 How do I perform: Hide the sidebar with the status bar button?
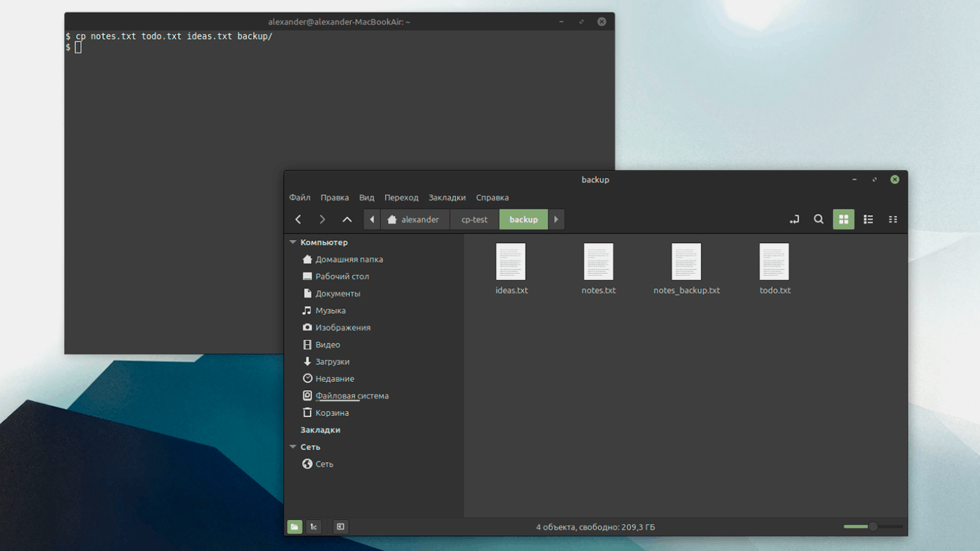340,527
